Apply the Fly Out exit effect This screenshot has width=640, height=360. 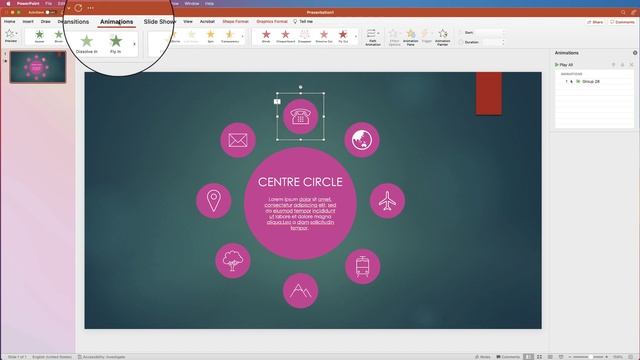[343, 36]
